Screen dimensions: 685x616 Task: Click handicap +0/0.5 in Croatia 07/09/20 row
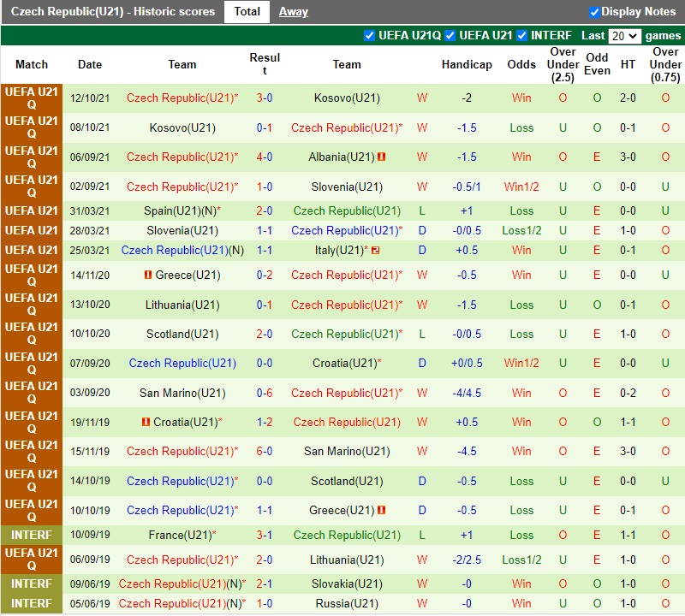click(x=467, y=364)
